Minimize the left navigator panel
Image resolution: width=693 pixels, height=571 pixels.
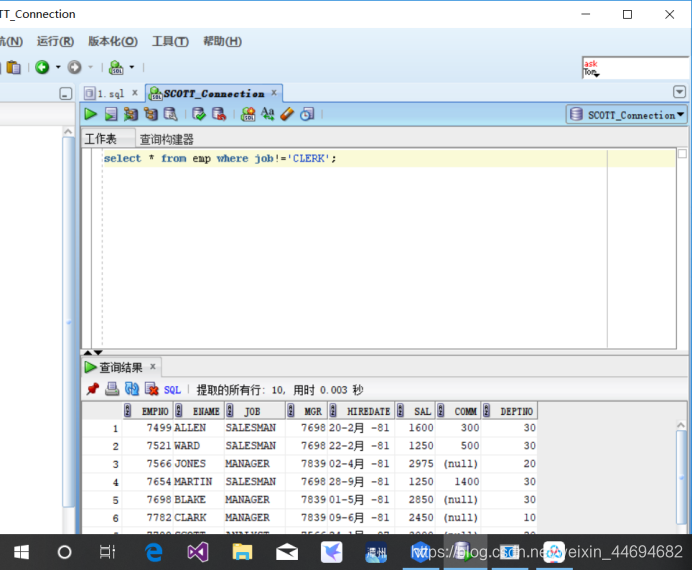pyautogui.click(x=65, y=94)
